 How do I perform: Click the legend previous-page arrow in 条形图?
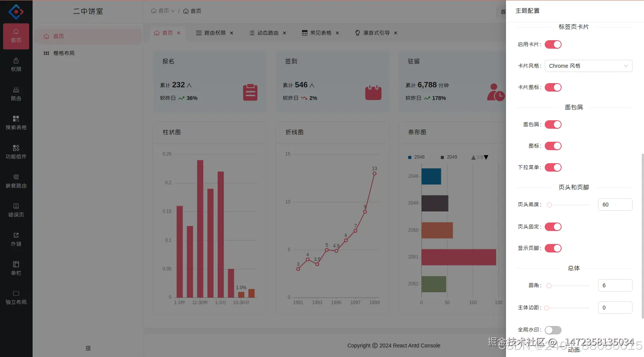[473, 157]
